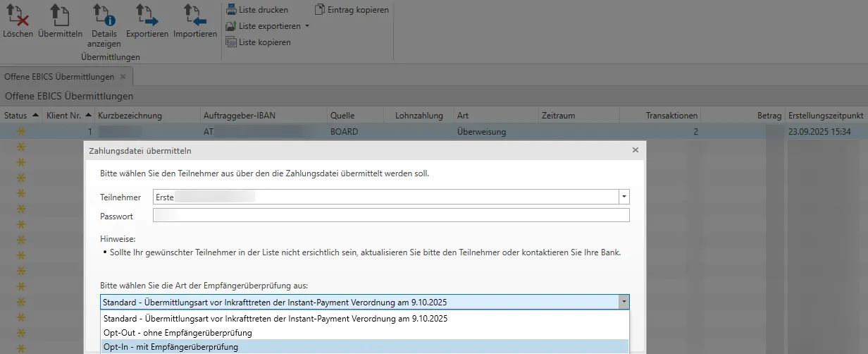This screenshot has width=868, height=354.
Task: Click the Löschen toolbar icon
Action: [18, 21]
